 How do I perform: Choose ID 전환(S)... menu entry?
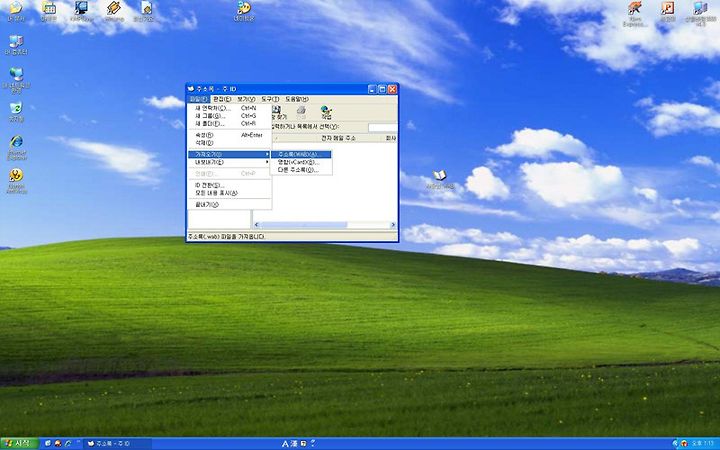pos(230,186)
